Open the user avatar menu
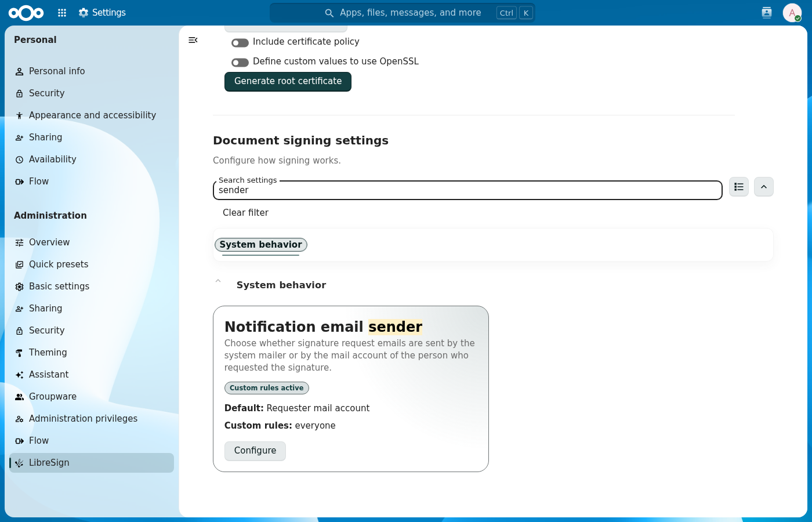The width and height of the screenshot is (812, 522). pyautogui.click(x=792, y=13)
